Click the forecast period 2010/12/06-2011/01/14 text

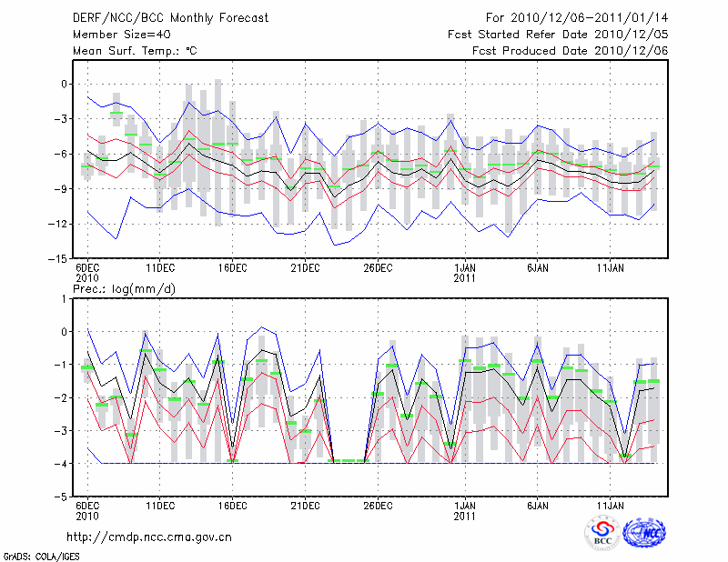pos(577,18)
